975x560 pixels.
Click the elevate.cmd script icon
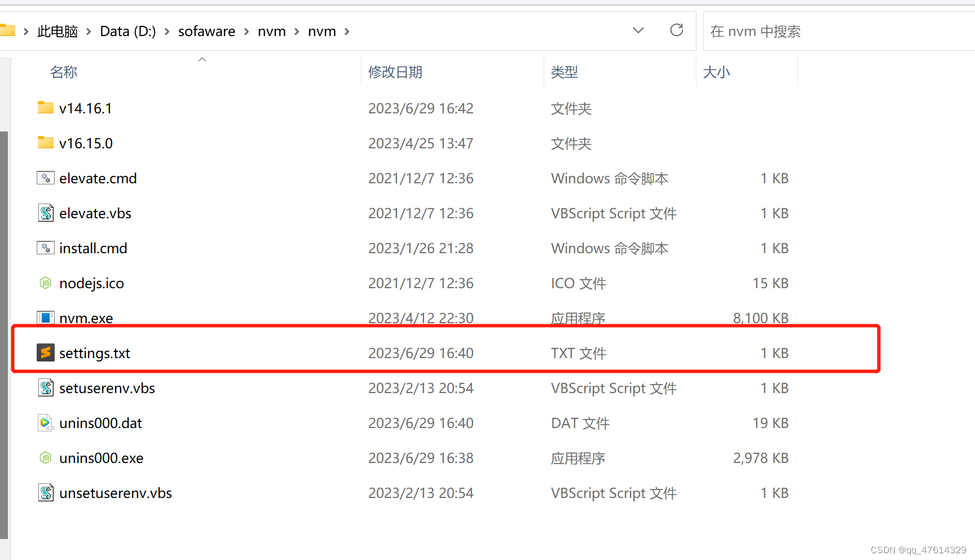coord(46,178)
